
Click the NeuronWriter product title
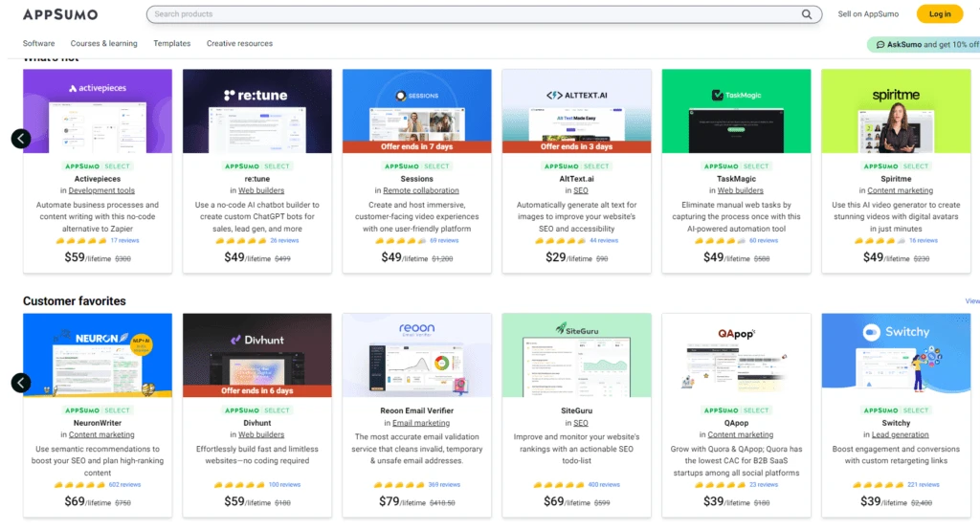click(x=98, y=423)
